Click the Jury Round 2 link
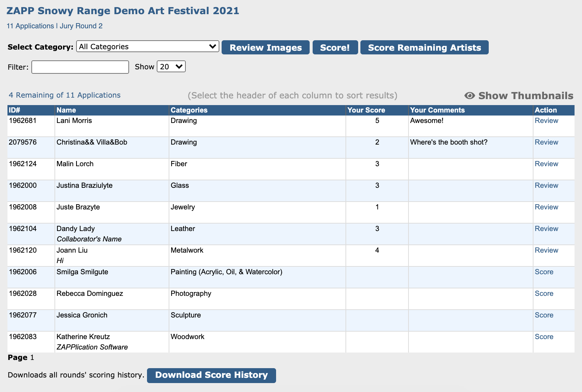This screenshot has width=582, height=392. coord(81,26)
